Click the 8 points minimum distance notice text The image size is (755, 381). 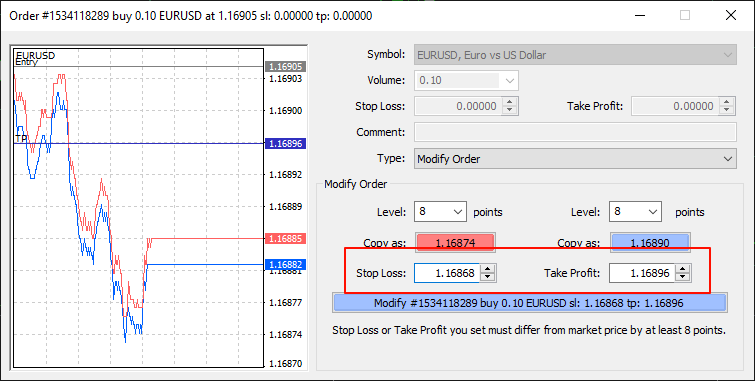(x=529, y=330)
